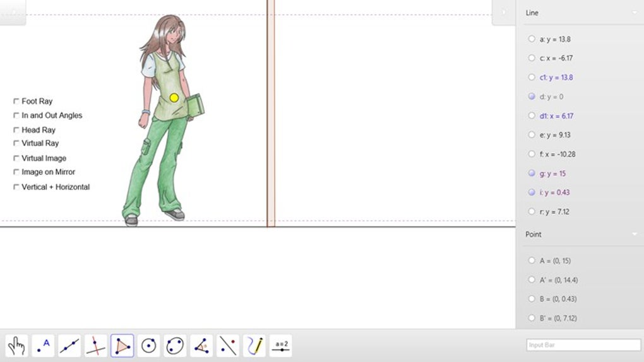Click the vertical mirror line
The image size is (644, 362).
coord(271,113)
